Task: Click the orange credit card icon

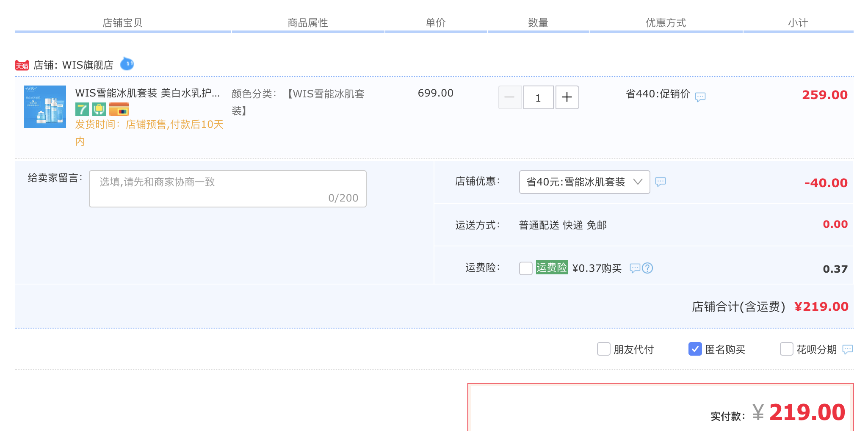Action: click(x=119, y=109)
